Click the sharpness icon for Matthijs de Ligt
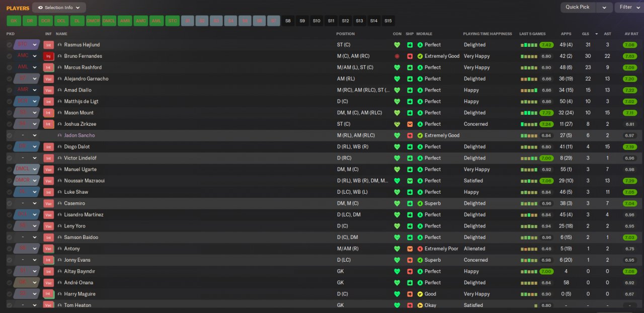The height and width of the screenshot is (313, 644). point(410,102)
